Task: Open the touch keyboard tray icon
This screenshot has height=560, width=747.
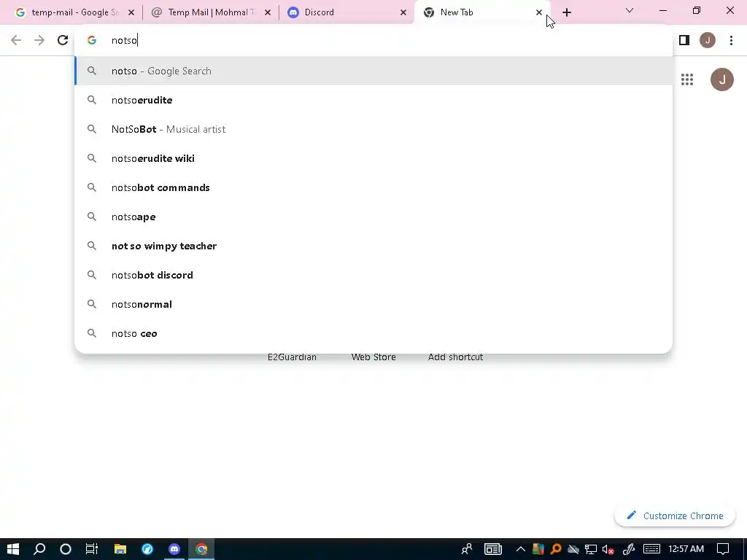Action: (x=651, y=549)
